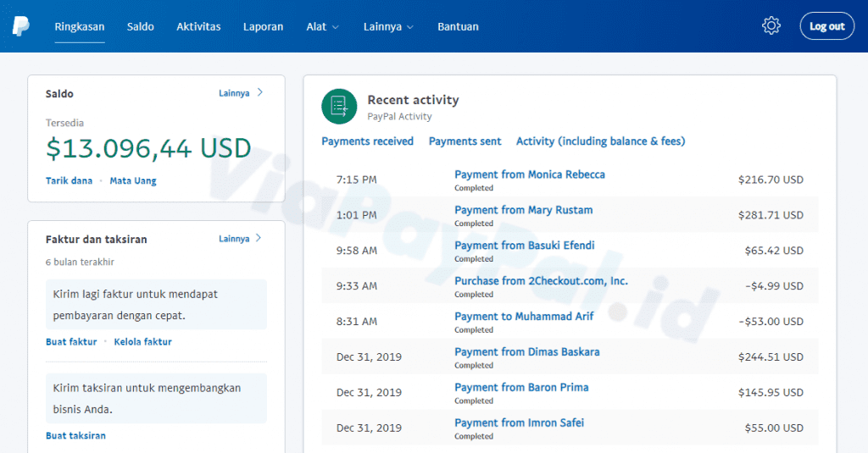This screenshot has width=868, height=453.
Task: Select the Payments received filter
Action: click(x=368, y=141)
